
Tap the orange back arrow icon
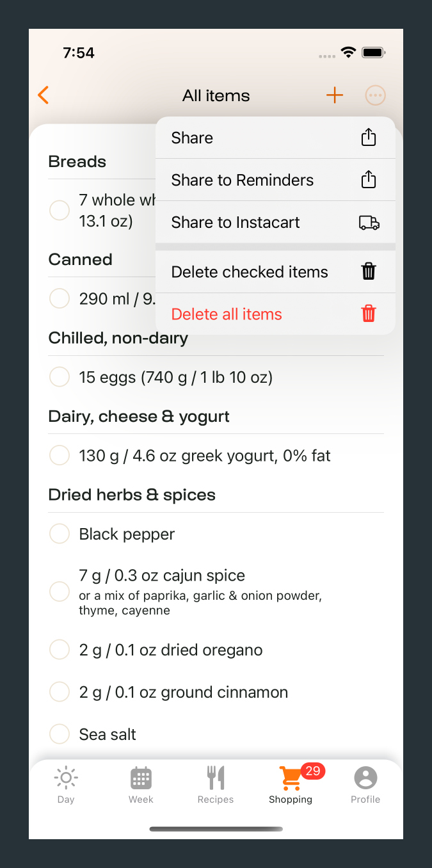44,96
